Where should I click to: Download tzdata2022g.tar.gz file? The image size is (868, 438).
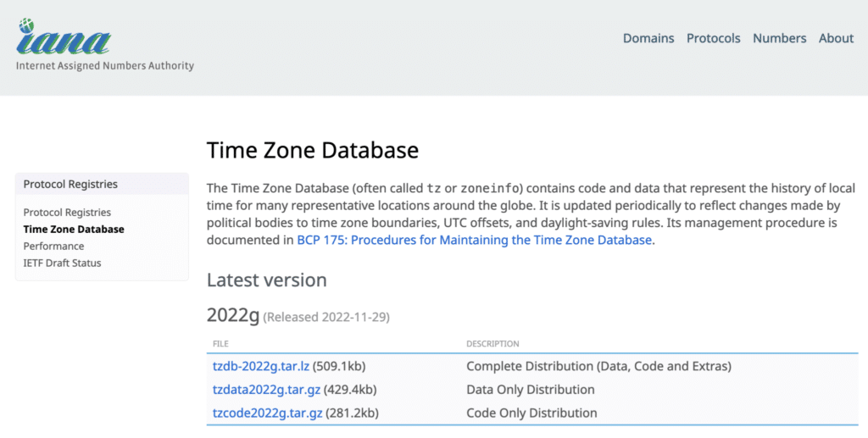tap(266, 390)
